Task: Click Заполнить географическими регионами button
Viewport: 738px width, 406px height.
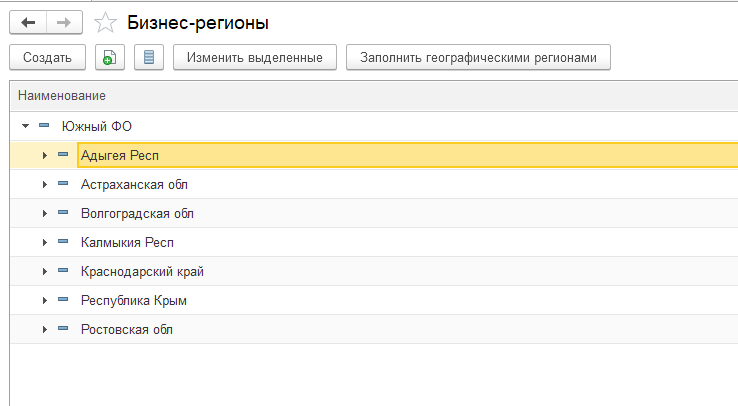Action: [478, 57]
